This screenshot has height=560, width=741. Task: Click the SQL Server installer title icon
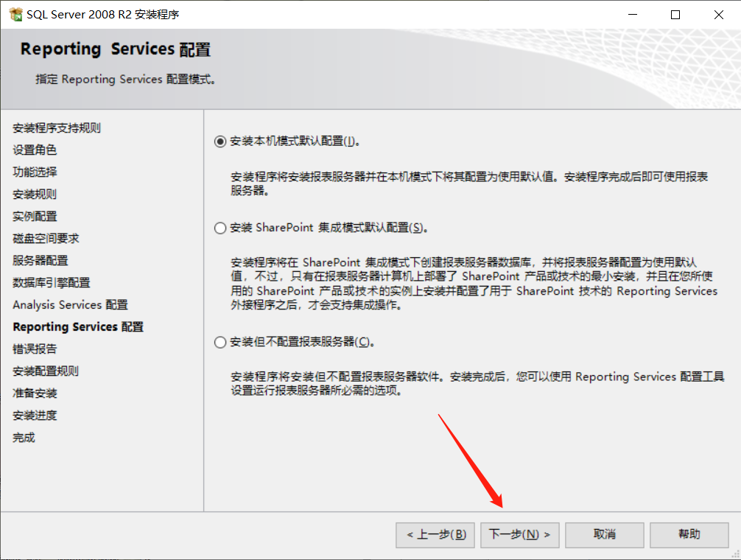click(x=15, y=15)
